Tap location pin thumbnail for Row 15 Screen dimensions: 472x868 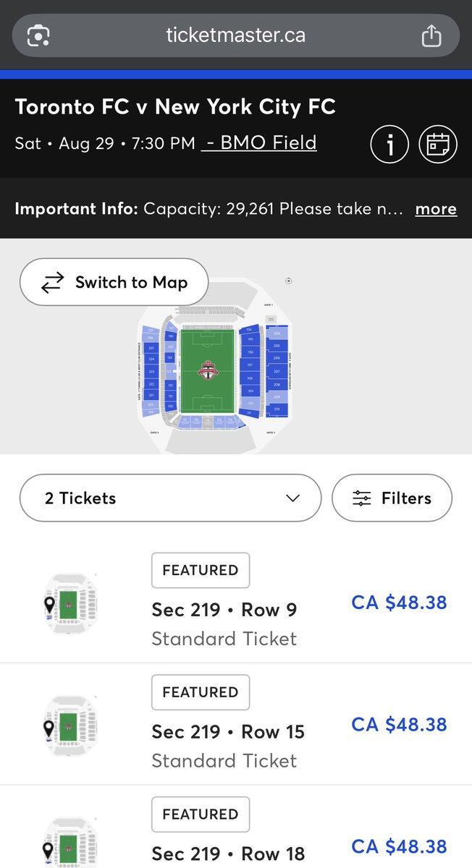click(x=69, y=725)
